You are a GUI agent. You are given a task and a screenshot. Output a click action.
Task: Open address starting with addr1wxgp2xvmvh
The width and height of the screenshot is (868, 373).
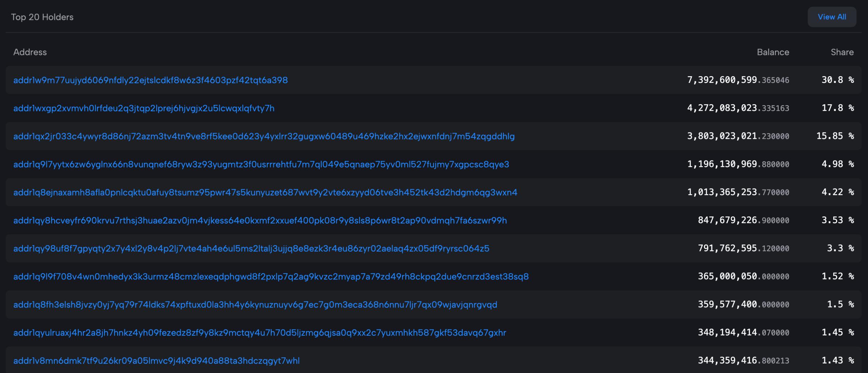[x=144, y=108]
